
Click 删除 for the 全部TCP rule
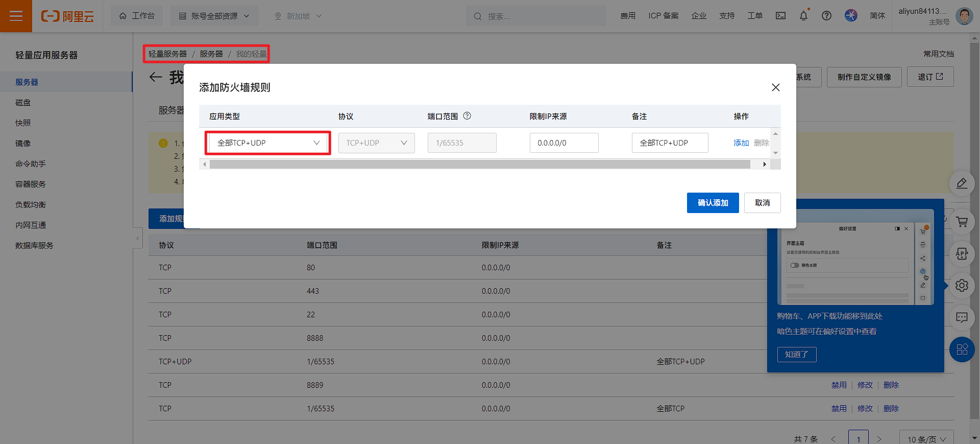click(891, 409)
